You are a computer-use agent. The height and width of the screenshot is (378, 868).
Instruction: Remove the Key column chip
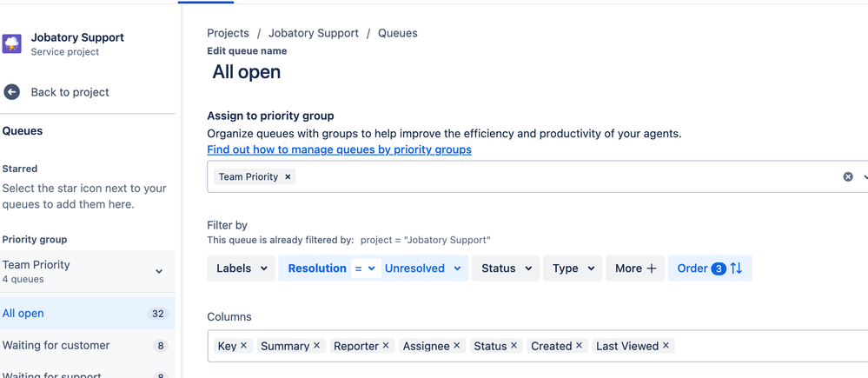(x=243, y=345)
